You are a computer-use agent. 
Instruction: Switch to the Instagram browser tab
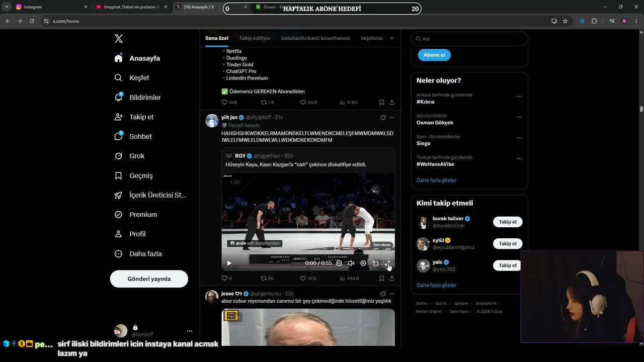pyautogui.click(x=51, y=7)
